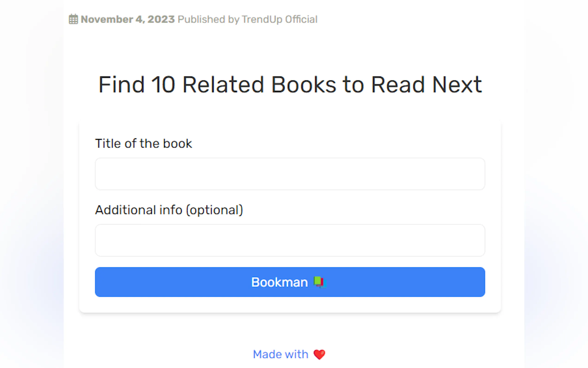Click the word Books in the heading
This screenshot has height=368, width=588.
coord(303,84)
